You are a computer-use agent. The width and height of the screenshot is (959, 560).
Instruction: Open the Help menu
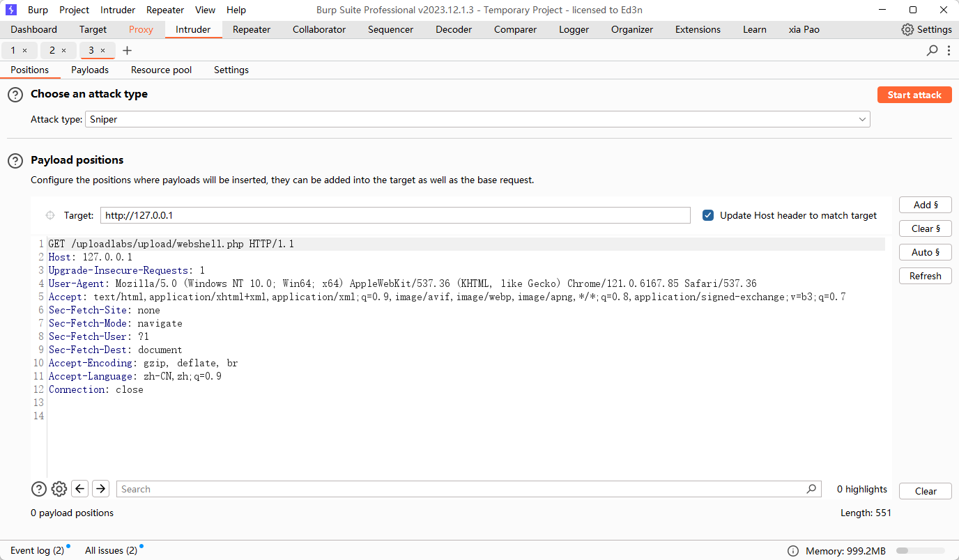click(x=236, y=10)
